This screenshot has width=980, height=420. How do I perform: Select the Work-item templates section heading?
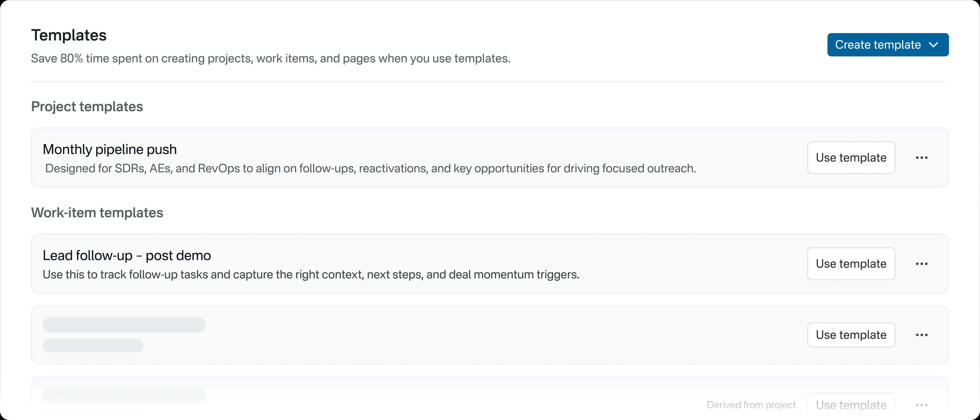pyautogui.click(x=97, y=213)
